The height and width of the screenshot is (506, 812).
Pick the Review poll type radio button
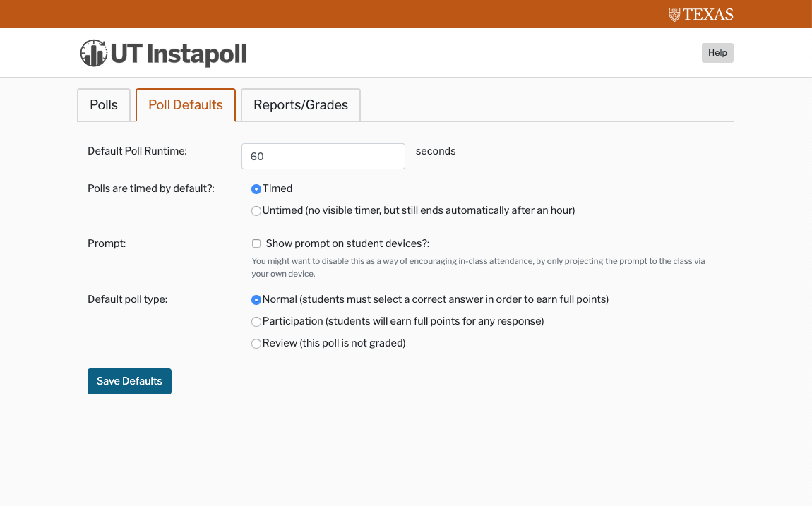pos(256,344)
